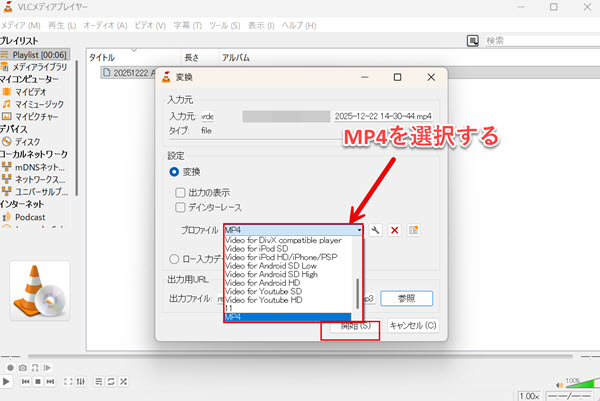Choose the profile named 11
Viewport: 600px width, 401px height.
[228, 308]
